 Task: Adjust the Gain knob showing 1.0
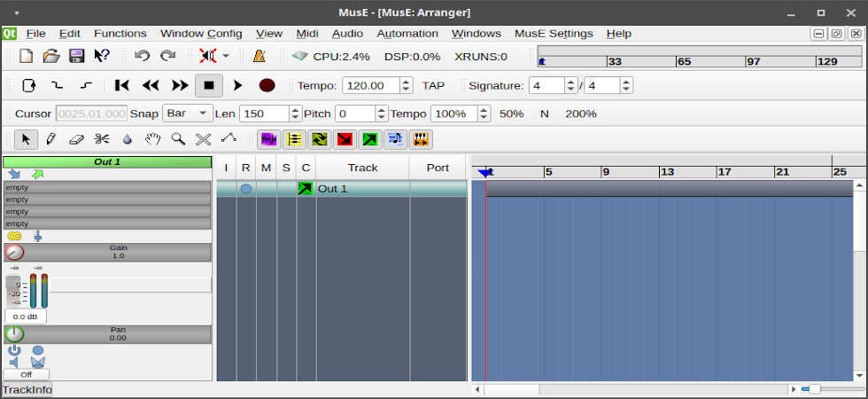14,252
